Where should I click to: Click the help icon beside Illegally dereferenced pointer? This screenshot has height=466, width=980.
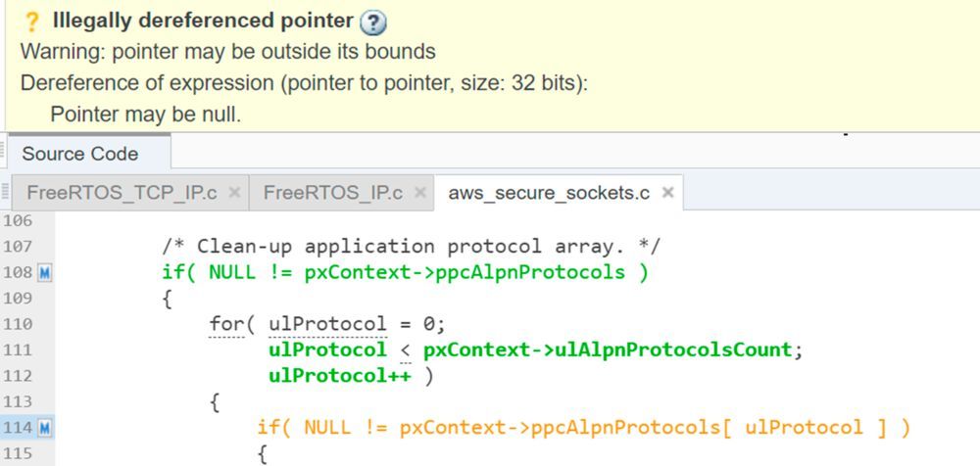(373, 22)
